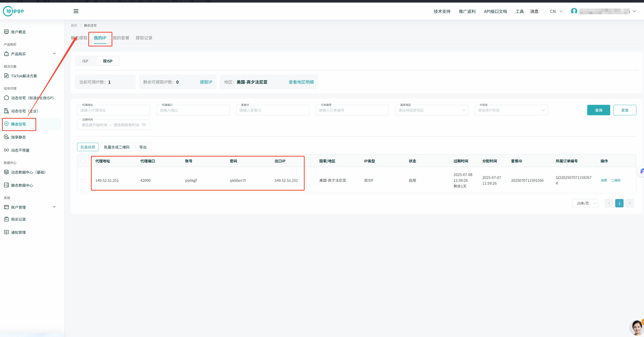This screenshot has height=337, width=644.
Task: Open the customer service chat avatar
Action: click(637, 327)
